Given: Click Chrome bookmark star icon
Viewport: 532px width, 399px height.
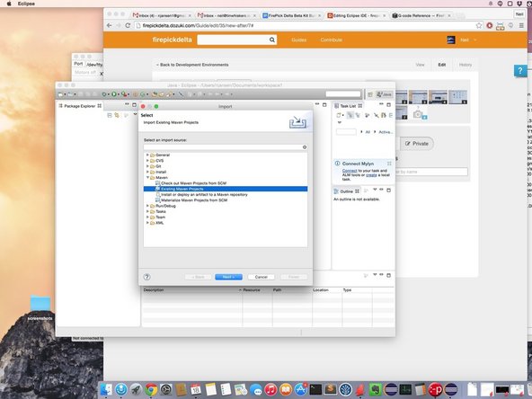Looking at the screenshot, I should point(479,25).
